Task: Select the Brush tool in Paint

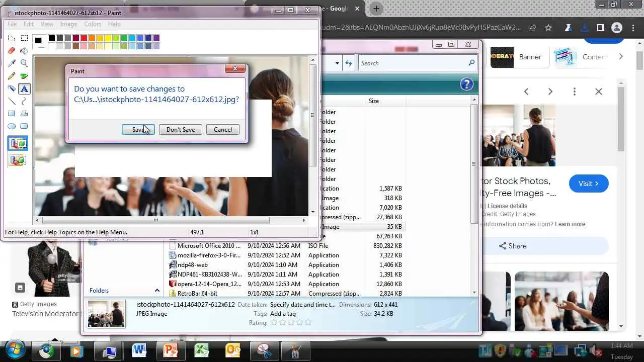Action: pyautogui.click(x=24, y=76)
